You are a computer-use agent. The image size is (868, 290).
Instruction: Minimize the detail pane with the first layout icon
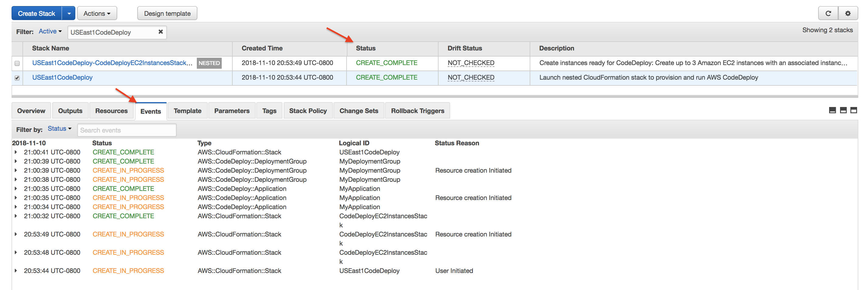832,110
